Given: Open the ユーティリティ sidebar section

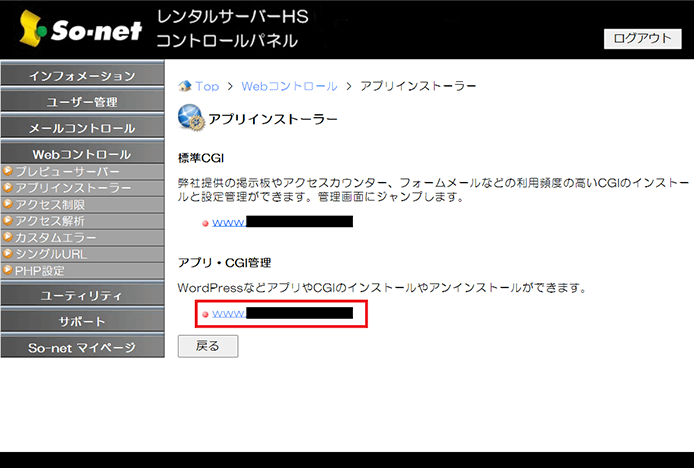Looking at the screenshot, I should 82,296.
